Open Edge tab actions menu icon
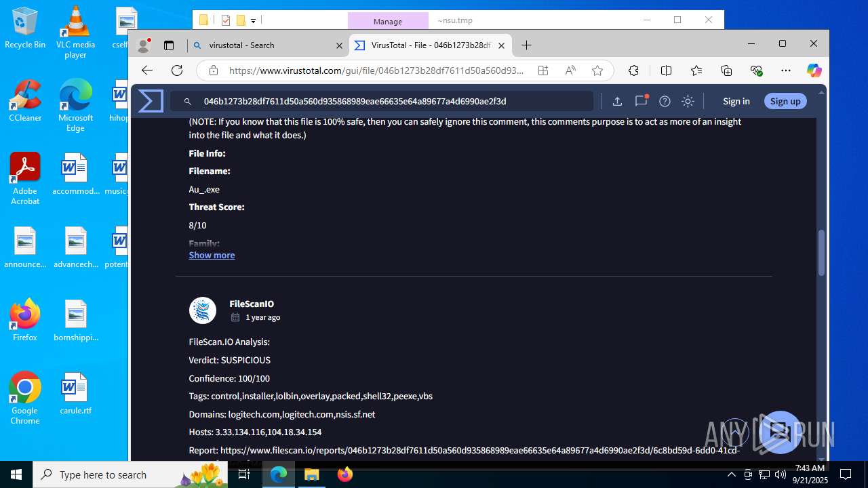 (x=169, y=45)
